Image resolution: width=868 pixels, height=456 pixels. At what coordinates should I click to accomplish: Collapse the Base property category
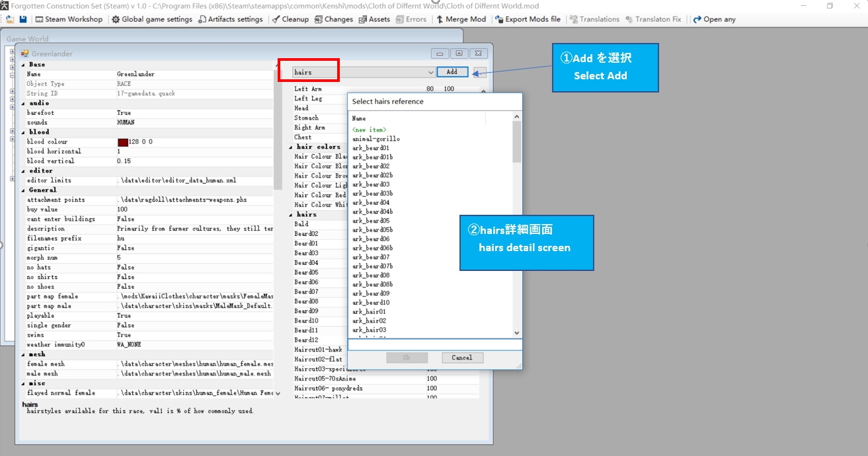point(23,65)
